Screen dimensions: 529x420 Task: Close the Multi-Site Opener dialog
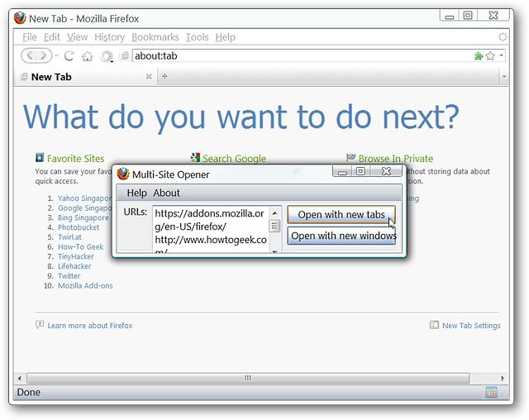coord(386,171)
